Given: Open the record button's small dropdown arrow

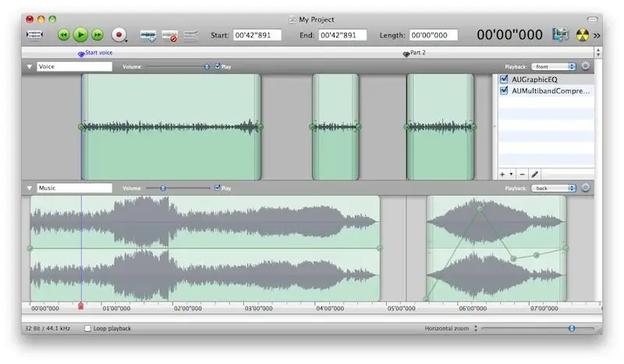Looking at the screenshot, I should click(x=126, y=41).
